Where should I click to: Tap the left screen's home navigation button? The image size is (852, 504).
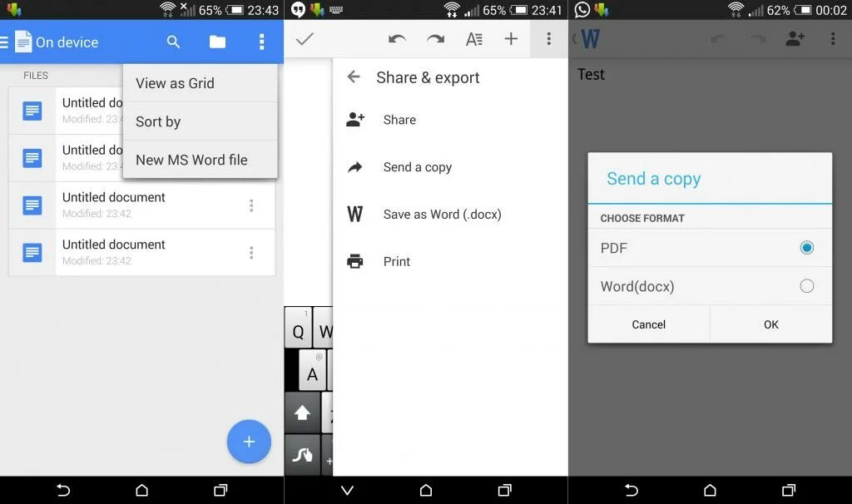(141, 491)
